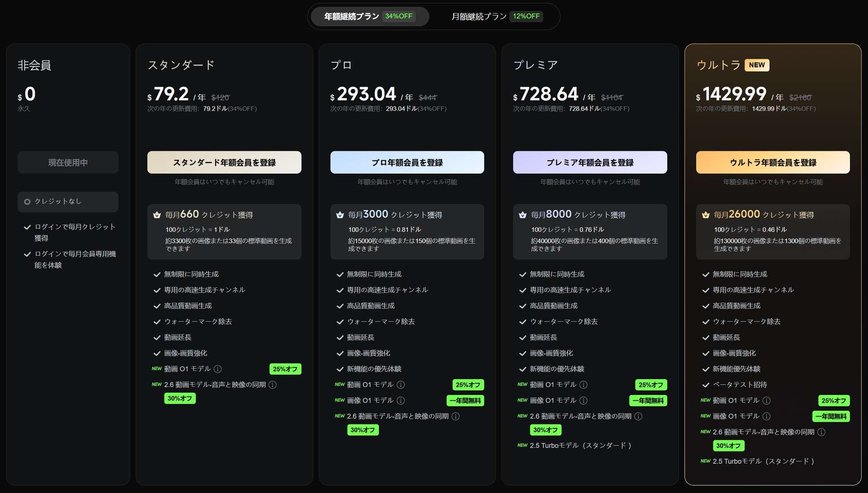
Task: Switch to 年額継続プラン 34%OFF tab
Action: [x=369, y=17]
